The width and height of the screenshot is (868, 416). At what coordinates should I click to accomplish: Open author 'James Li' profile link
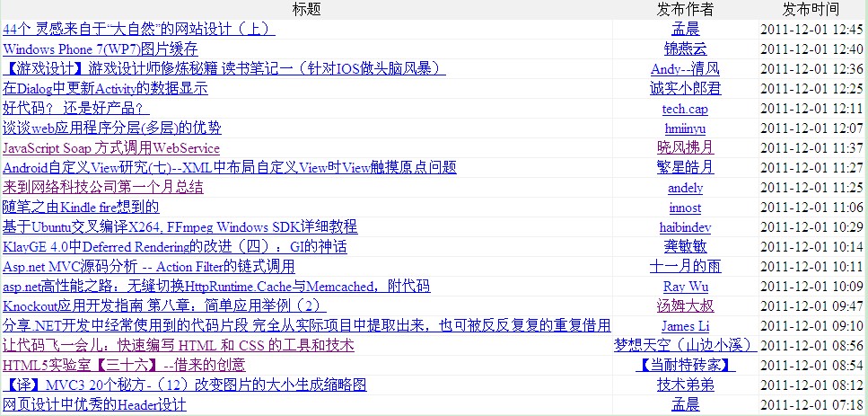685,326
